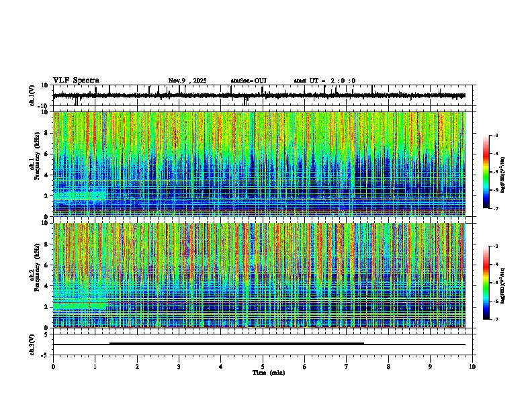Click the "-7" tick on ch.2 color bar
The width and height of the screenshot is (532, 411).
click(495, 319)
